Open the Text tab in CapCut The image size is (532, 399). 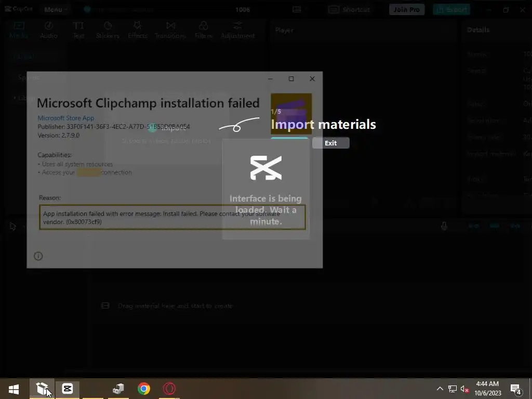click(78, 30)
